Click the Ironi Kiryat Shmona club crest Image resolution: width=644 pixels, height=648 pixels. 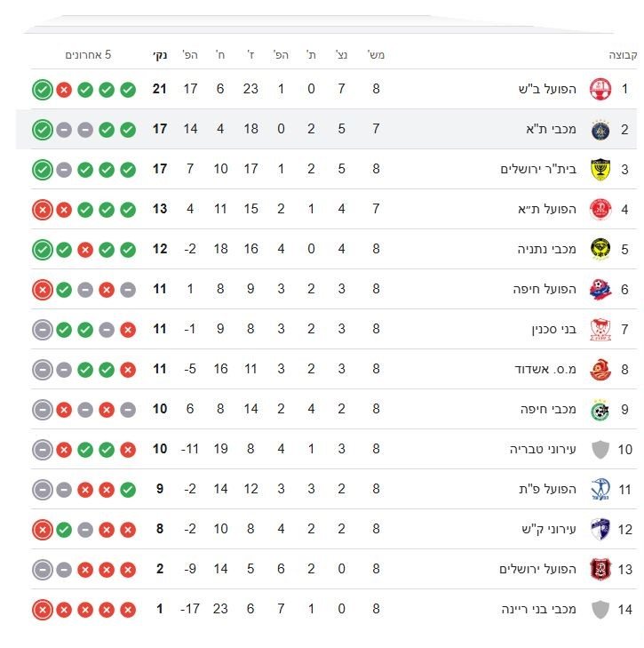[x=601, y=529]
